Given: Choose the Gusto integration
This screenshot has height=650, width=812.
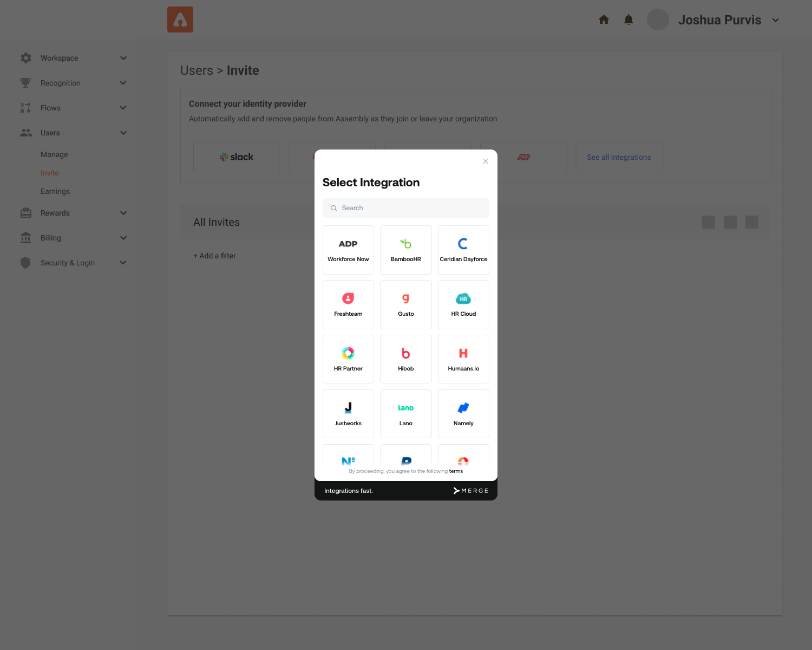Looking at the screenshot, I should [x=406, y=304].
